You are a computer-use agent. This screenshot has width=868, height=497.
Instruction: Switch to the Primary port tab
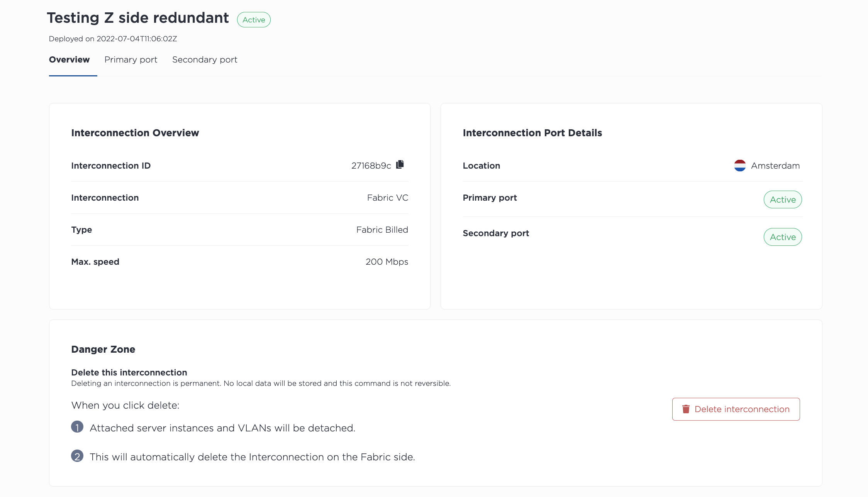131,60
